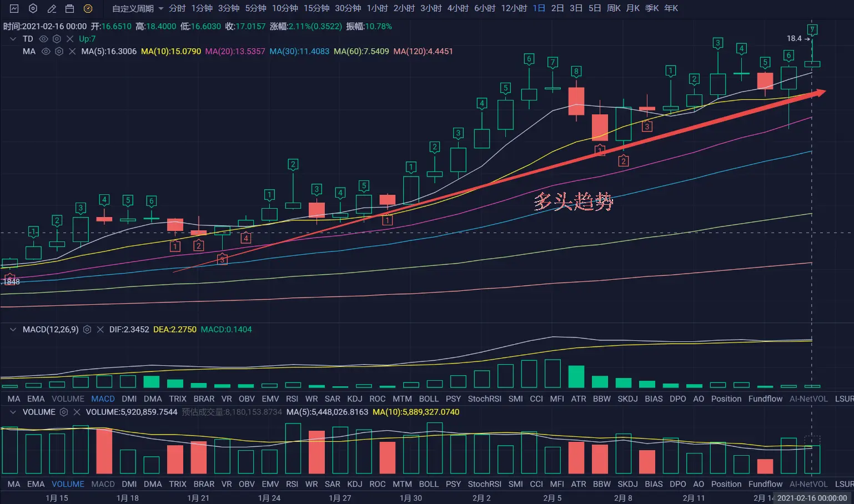Pick BOLL in the MACD panel indicator row
This screenshot has height=504, width=854.
429,399
